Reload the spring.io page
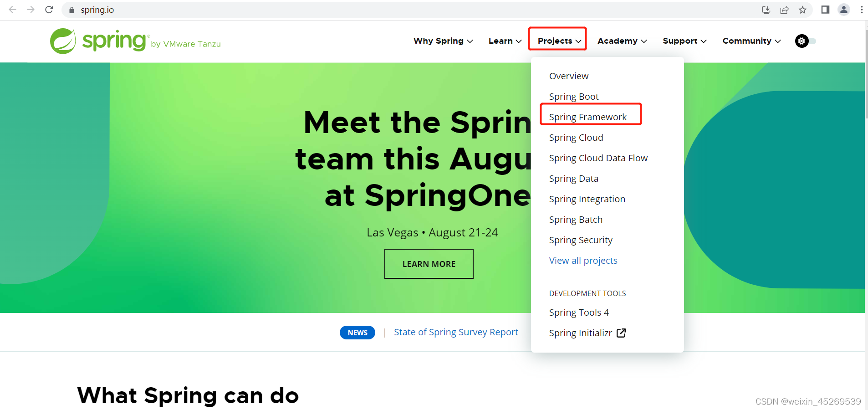This screenshot has width=868, height=410. click(x=49, y=10)
